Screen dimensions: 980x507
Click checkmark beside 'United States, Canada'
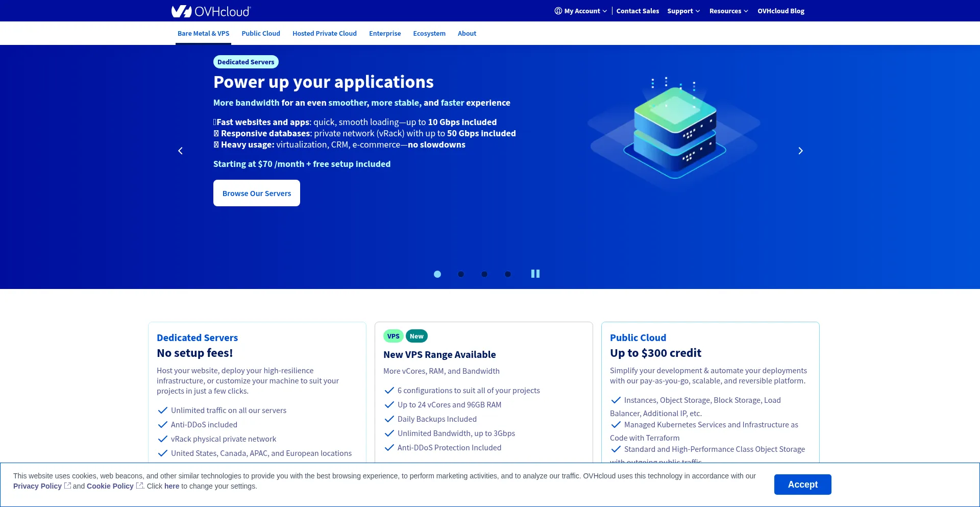coord(163,453)
